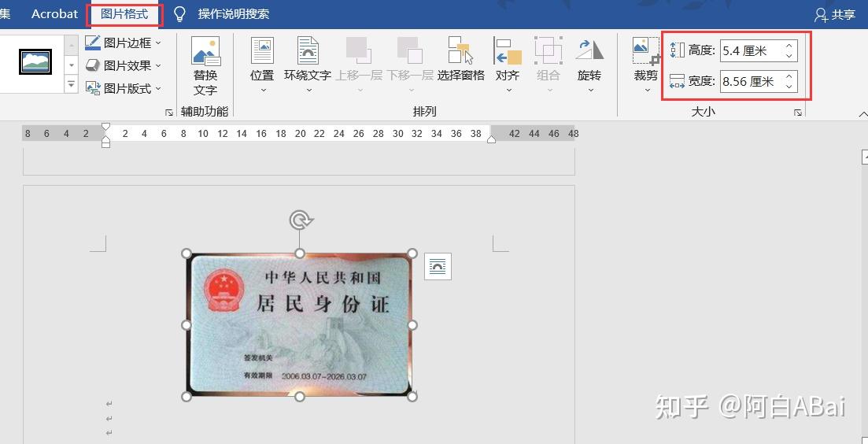The width and height of the screenshot is (868, 444).
Task: Click the first-line indent marker on ruler
Action: coord(105,128)
